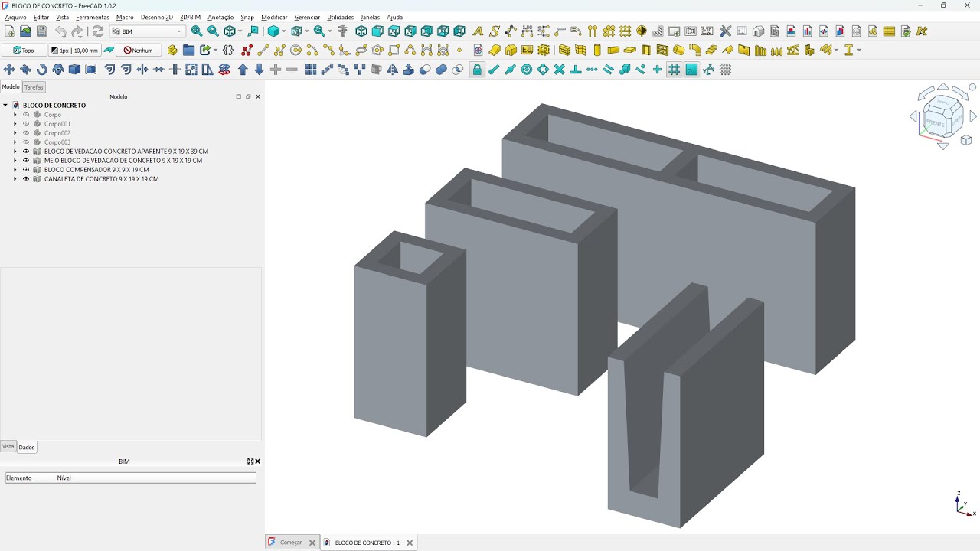The image size is (980, 551).
Task: Toggle the snap lock padlock
Action: click(x=477, y=69)
